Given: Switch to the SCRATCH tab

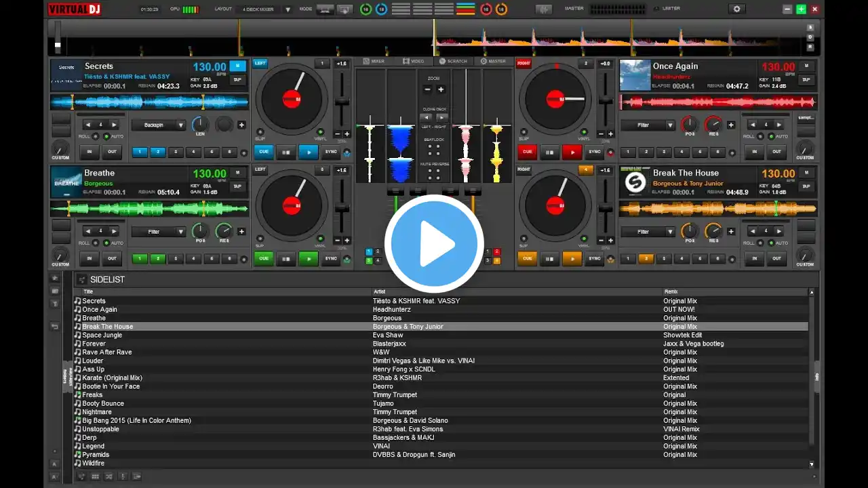Looking at the screenshot, I should [453, 61].
